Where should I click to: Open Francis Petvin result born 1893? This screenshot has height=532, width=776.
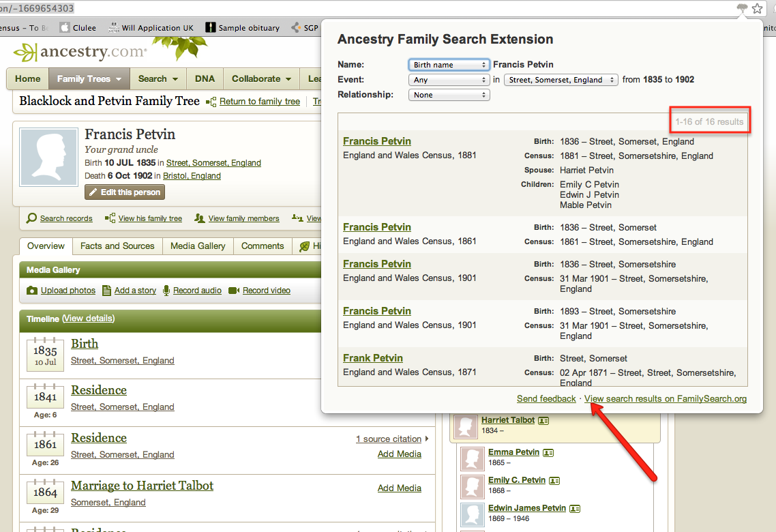tap(377, 311)
